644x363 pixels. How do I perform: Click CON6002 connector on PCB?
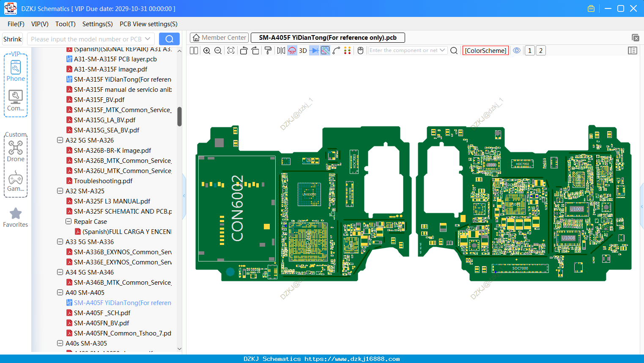click(237, 208)
